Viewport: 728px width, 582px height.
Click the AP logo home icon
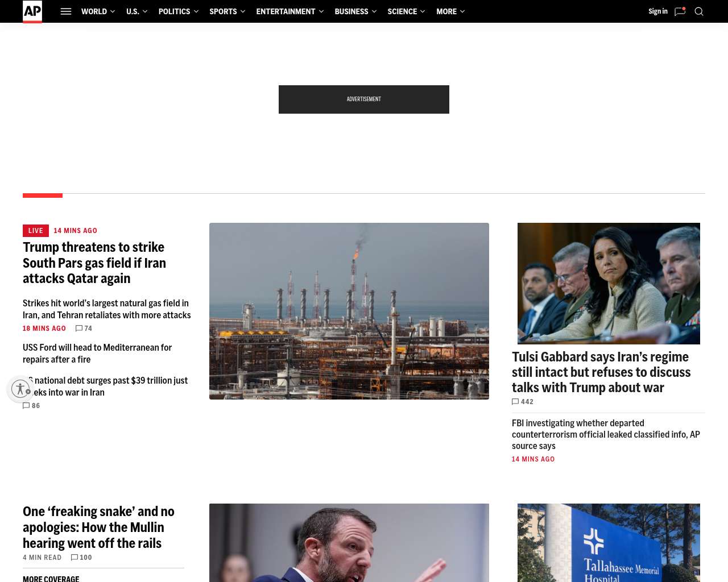point(32,11)
